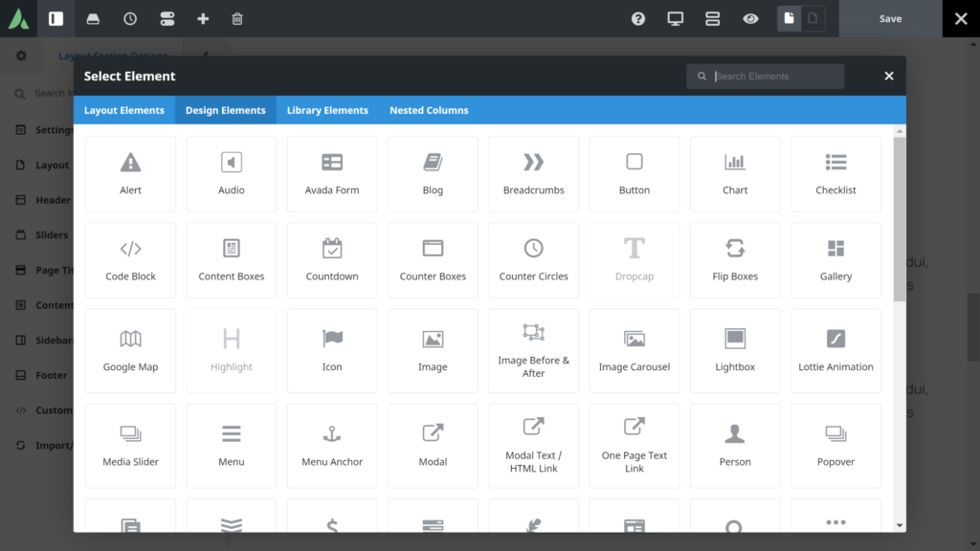This screenshot has height=551, width=980.
Task: Click the Highlight element
Action: (232, 350)
